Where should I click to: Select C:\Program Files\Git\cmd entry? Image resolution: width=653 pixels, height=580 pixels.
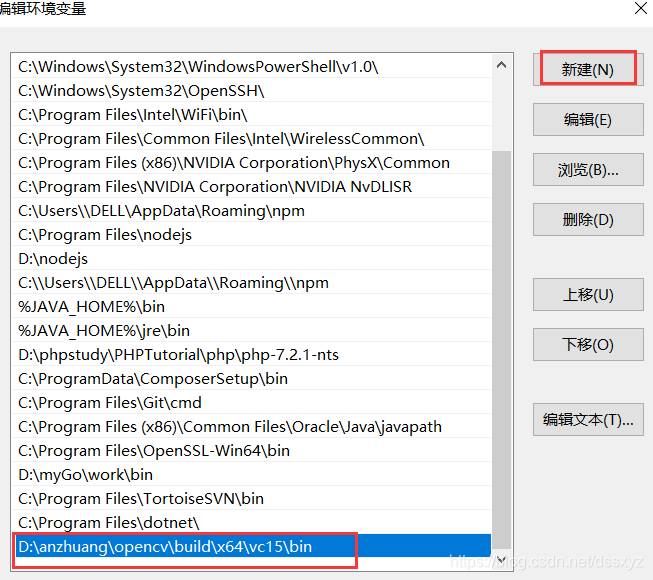[252, 403]
